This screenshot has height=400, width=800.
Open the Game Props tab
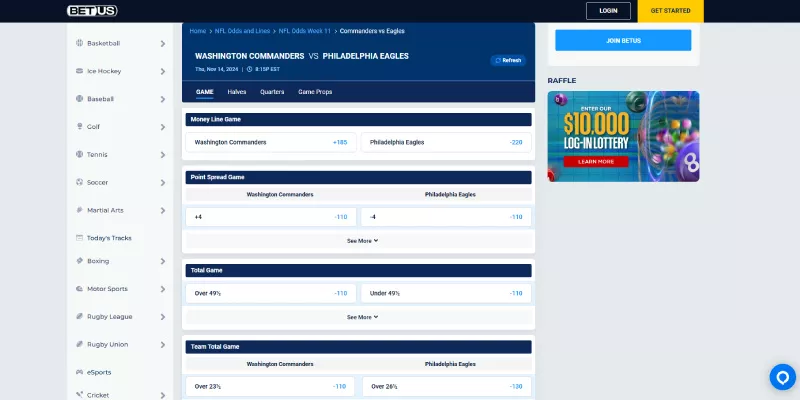[x=315, y=92]
